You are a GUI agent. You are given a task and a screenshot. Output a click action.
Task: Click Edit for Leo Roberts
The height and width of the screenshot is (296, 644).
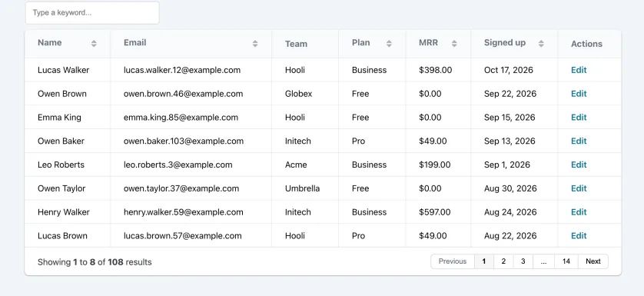(x=579, y=165)
